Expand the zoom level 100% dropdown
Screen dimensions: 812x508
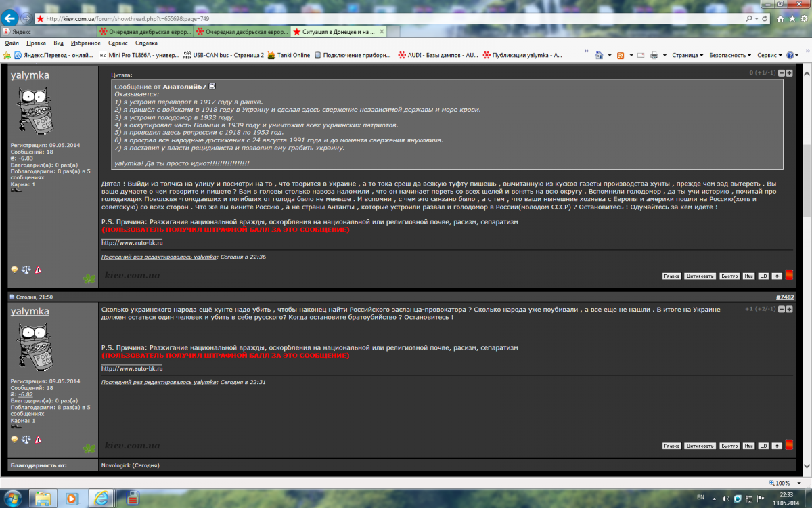pyautogui.click(x=800, y=483)
